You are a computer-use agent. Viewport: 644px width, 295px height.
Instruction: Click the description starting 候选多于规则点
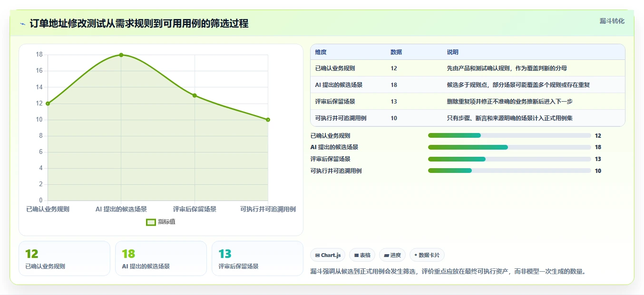518,85
